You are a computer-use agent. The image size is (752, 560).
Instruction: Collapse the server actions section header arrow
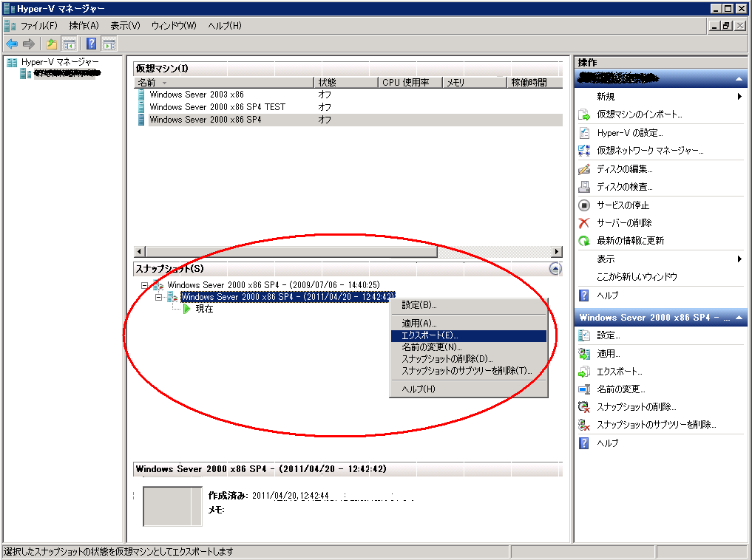(739, 79)
